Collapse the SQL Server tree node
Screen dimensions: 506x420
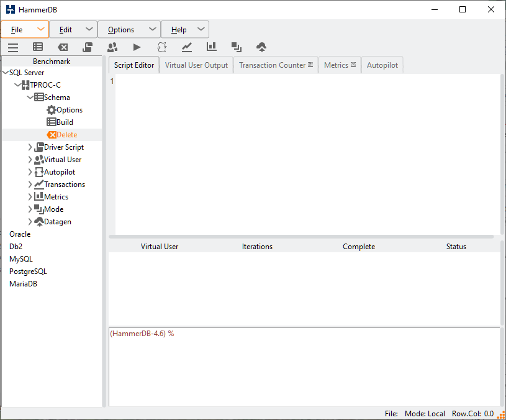pyautogui.click(x=6, y=72)
